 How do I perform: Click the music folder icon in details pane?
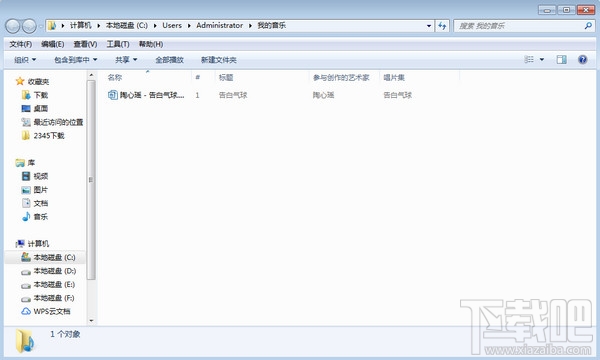point(25,340)
